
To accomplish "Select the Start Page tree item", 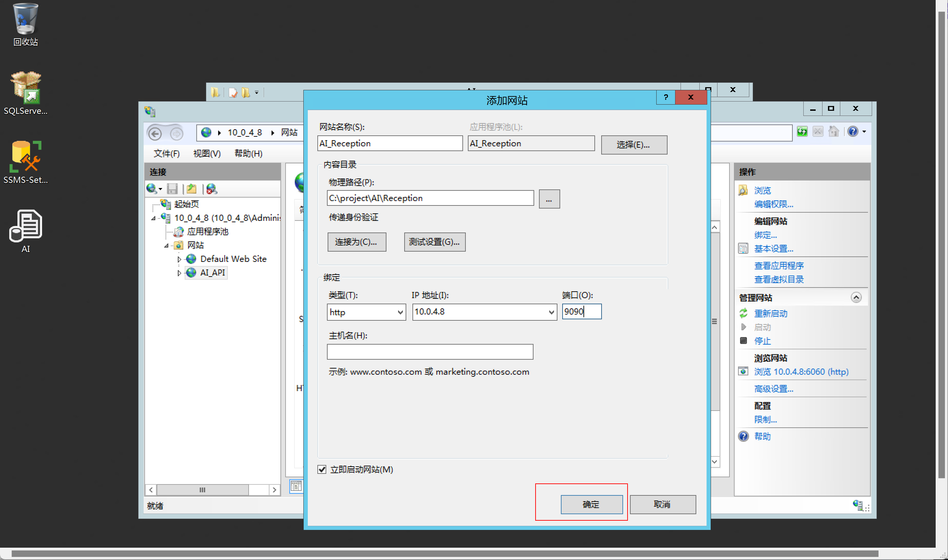I will pyautogui.click(x=186, y=204).
